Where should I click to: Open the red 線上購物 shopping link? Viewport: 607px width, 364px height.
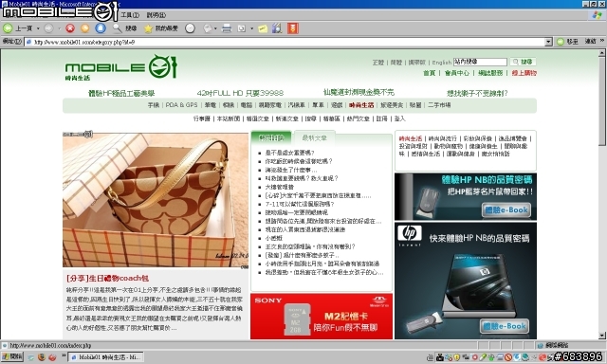[524, 73]
